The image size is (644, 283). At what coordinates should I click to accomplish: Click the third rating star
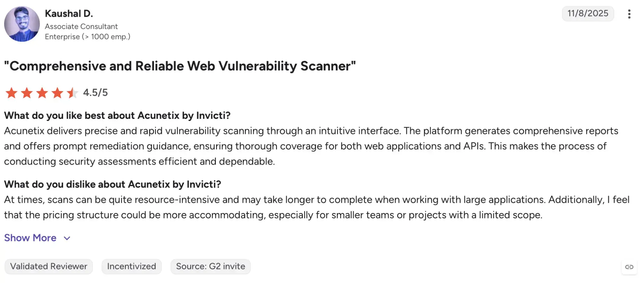click(x=42, y=93)
